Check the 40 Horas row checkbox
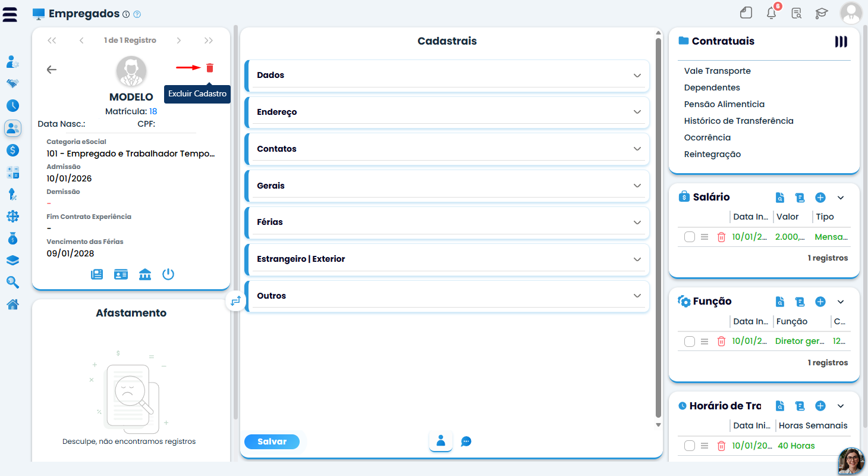Viewport: 868px width, 476px height. click(x=690, y=446)
